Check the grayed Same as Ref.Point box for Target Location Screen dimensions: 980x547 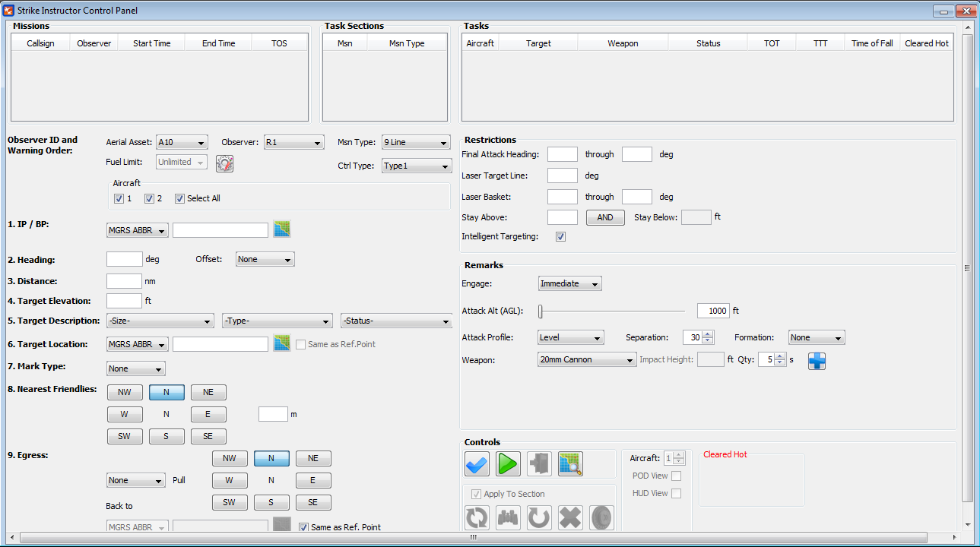[300, 344]
